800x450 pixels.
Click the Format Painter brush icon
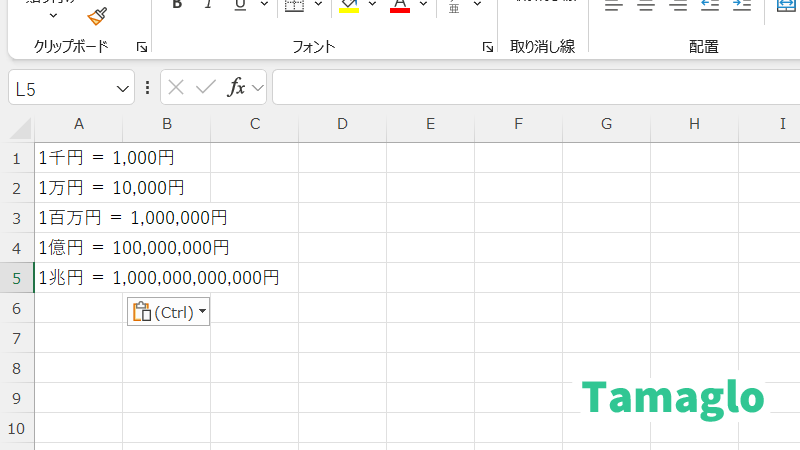[97, 14]
